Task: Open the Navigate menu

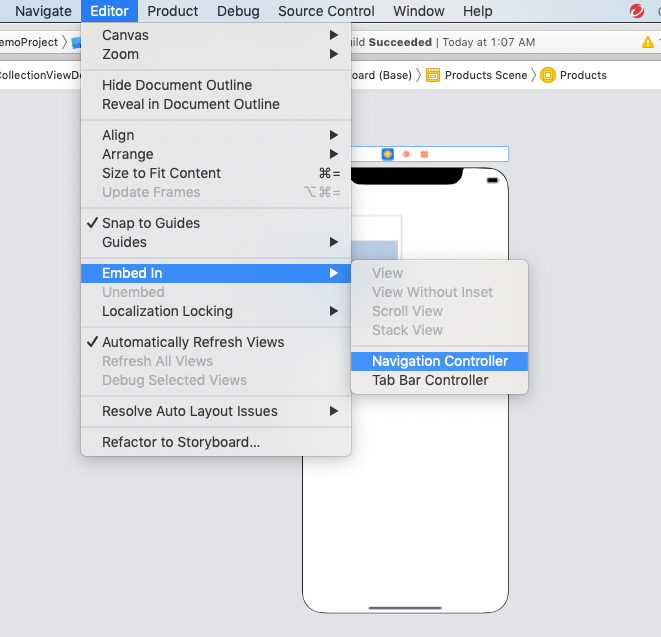Action: (x=43, y=11)
